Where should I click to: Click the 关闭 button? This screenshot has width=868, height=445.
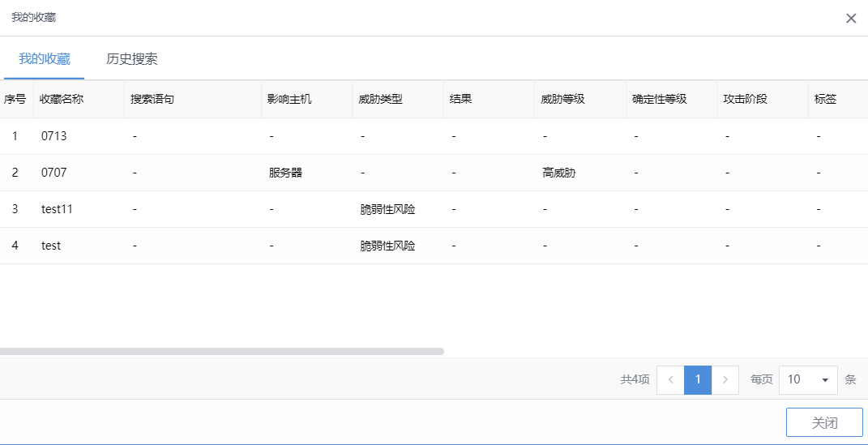tap(824, 423)
